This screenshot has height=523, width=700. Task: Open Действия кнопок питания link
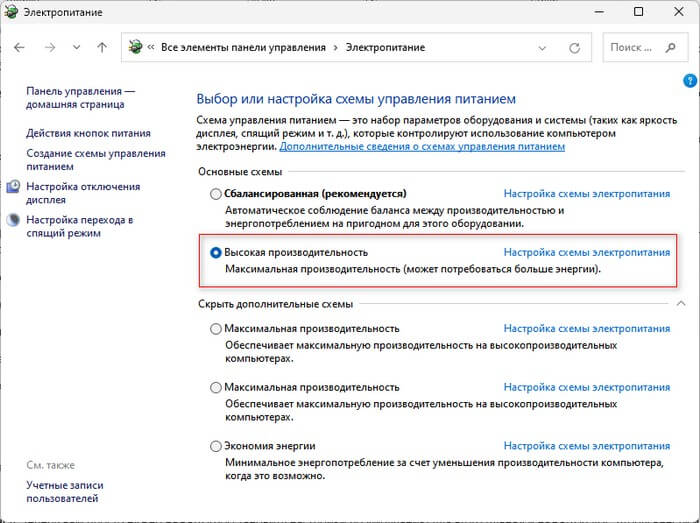pyautogui.click(x=88, y=133)
